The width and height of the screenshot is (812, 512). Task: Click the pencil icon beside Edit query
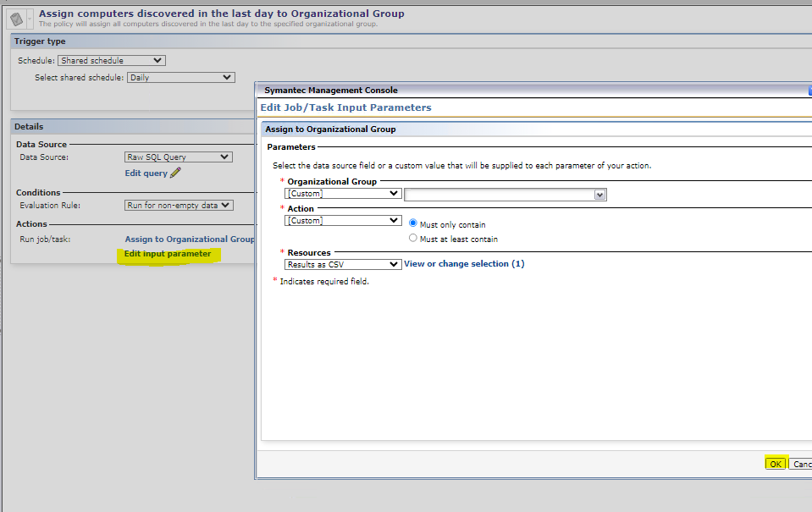(x=175, y=173)
